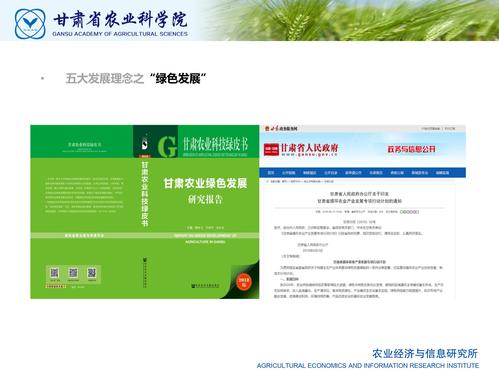Screen dimensions: 499x380
Task: Select the first item in blue navigation bar
Action: pyautogui.click(x=271, y=173)
